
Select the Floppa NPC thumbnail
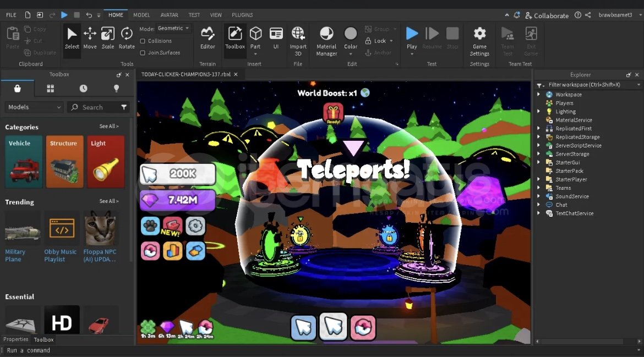tap(100, 229)
